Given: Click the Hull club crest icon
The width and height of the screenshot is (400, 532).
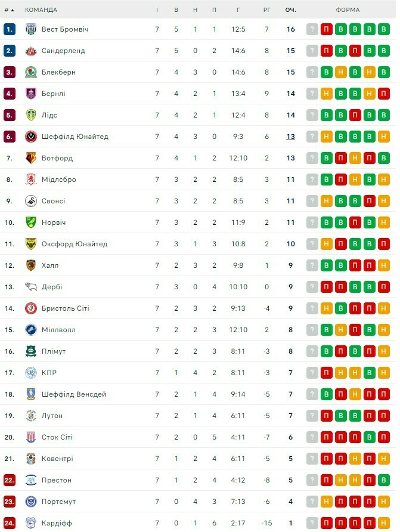Looking at the screenshot, I should click(x=31, y=265).
